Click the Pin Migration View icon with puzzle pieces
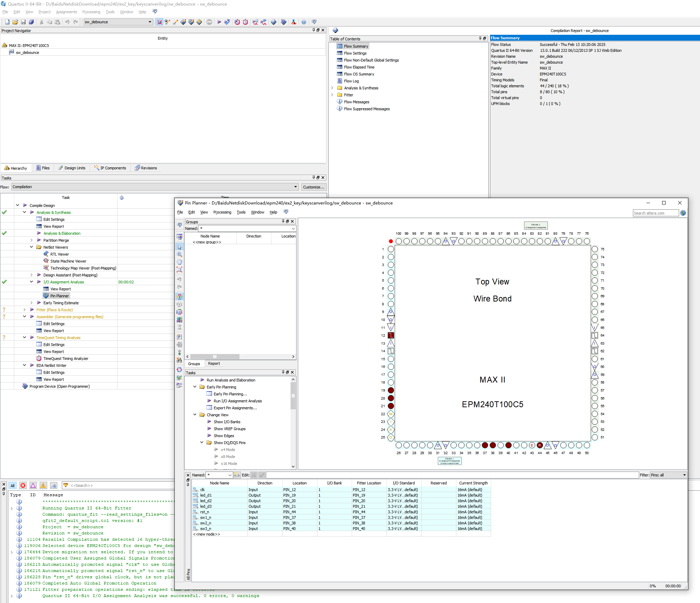 [x=179, y=320]
